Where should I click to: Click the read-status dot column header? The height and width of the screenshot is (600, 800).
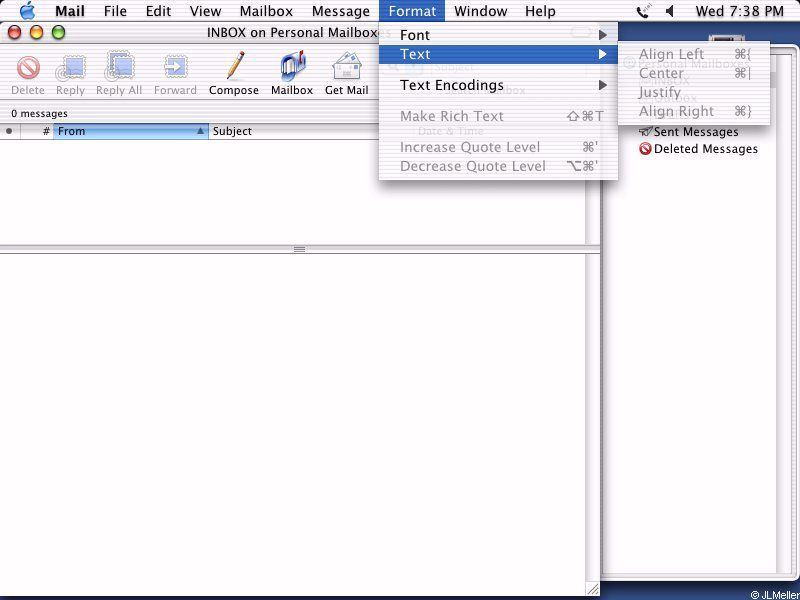tap(9, 131)
